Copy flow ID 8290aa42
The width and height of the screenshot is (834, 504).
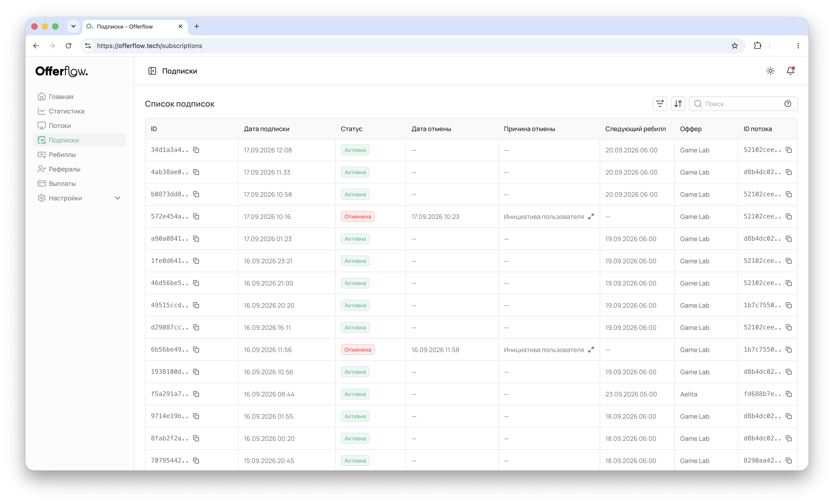(789, 461)
